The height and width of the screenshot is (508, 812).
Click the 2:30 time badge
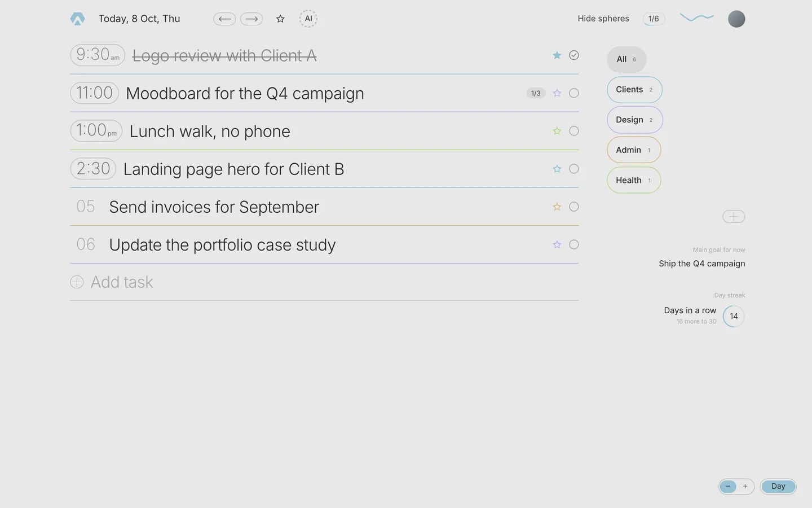(x=93, y=168)
